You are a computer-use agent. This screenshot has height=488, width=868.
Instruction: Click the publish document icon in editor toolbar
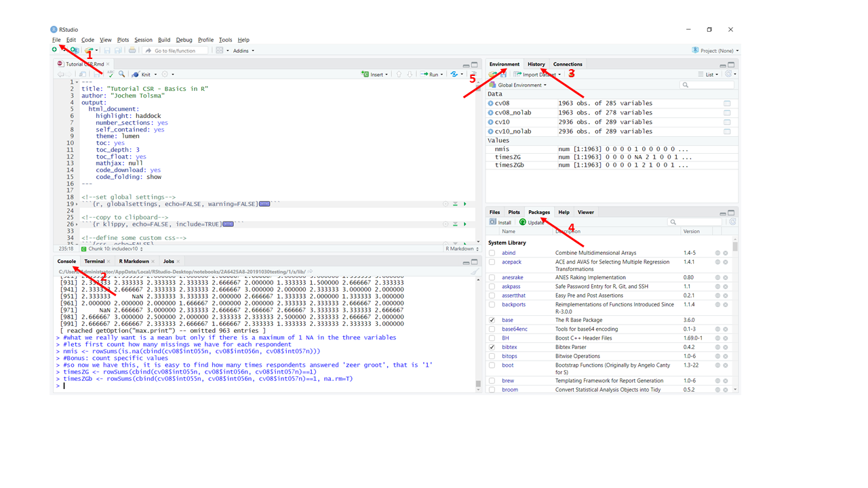pyautogui.click(x=454, y=75)
